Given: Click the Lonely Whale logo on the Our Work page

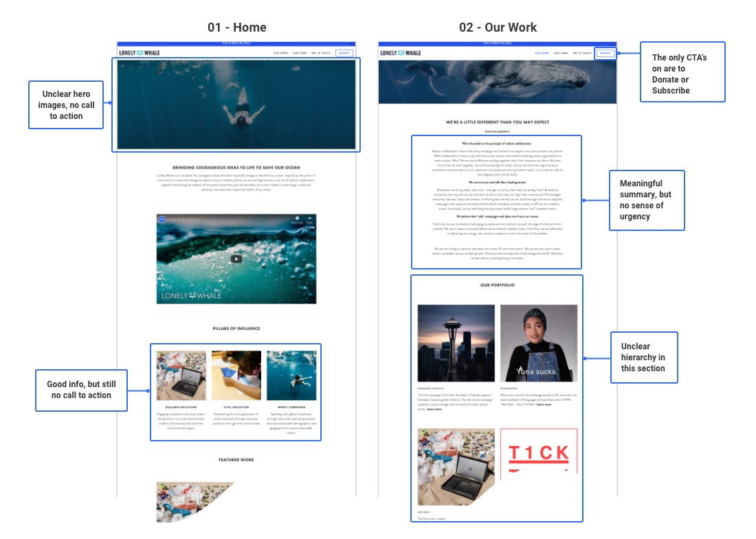Looking at the screenshot, I should (x=402, y=52).
